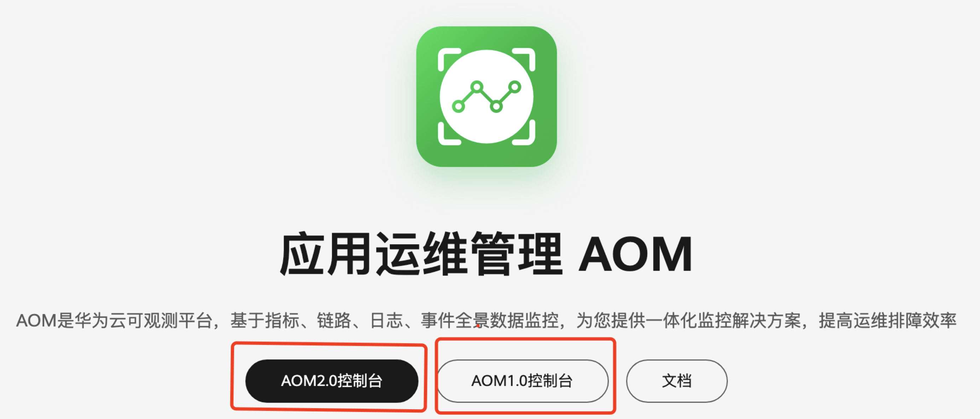Click the 提高运维排障效率 phrase in the description
Image resolution: width=980 pixels, height=419 pixels.
click(x=888, y=320)
